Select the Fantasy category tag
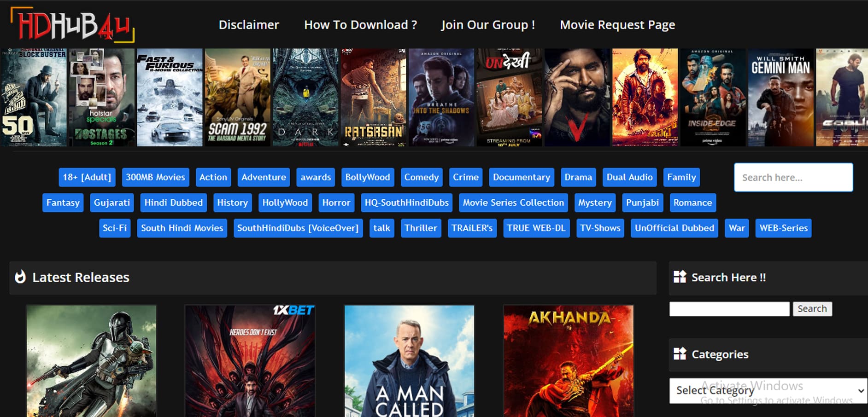Image resolution: width=868 pixels, height=417 pixels. point(63,203)
